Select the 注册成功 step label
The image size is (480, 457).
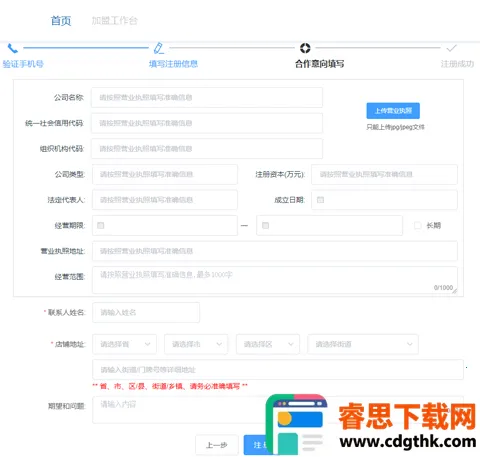pos(457,64)
